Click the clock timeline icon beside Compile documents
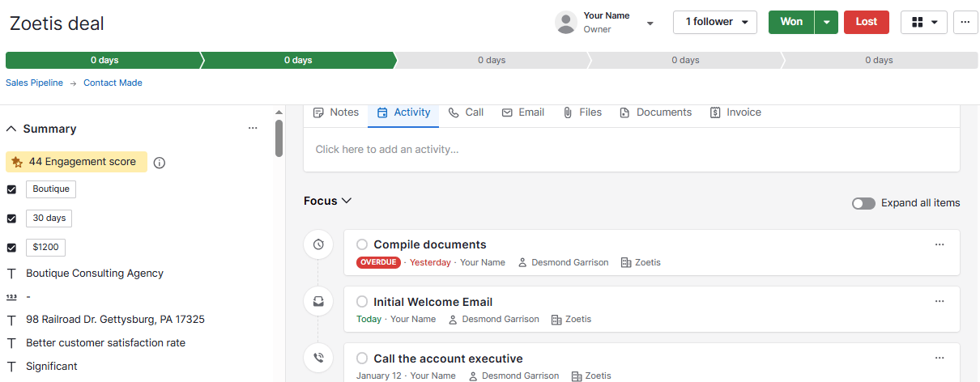Viewport: 980px width, 382px height. click(318, 244)
